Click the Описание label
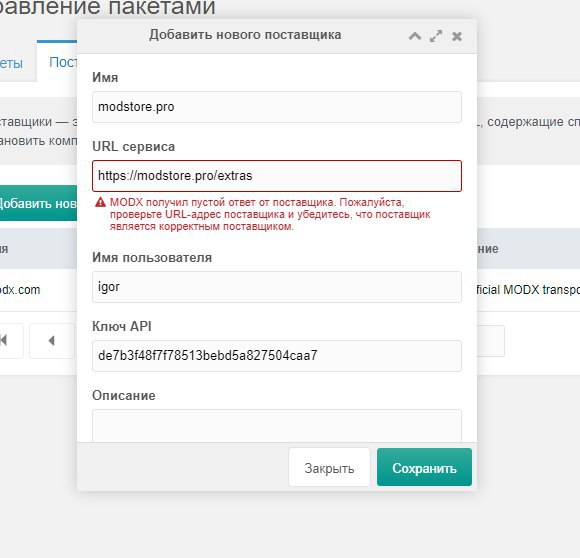The width and height of the screenshot is (580, 558). (124, 395)
